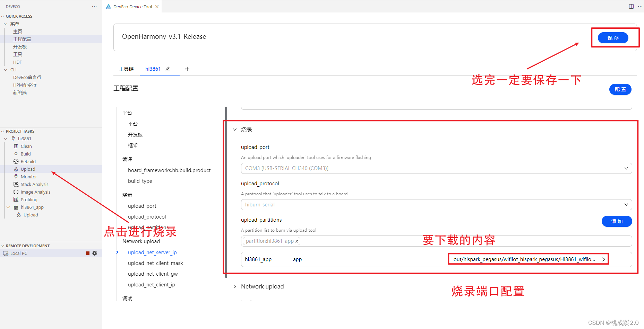Viewport: 644px width, 329px height.
Task: Expand the hi3861_app partition path arrow
Action: click(x=604, y=259)
